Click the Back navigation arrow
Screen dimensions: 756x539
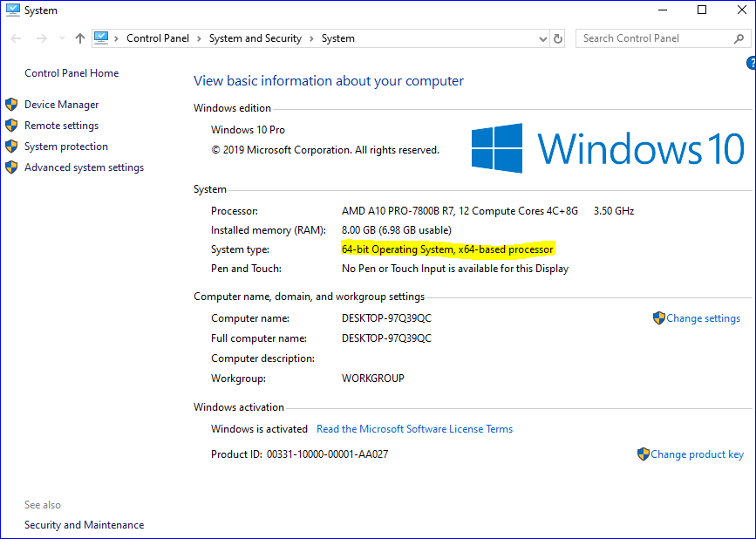16,38
